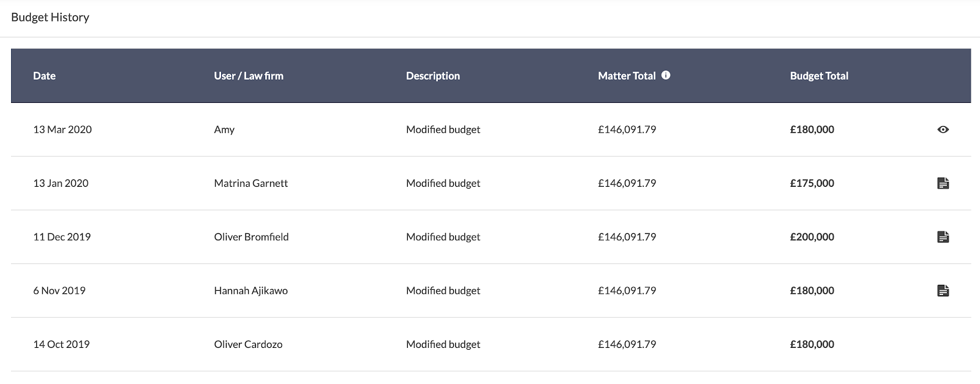Click Hannah Ajikawo's name
The image size is (980, 384).
[251, 291]
